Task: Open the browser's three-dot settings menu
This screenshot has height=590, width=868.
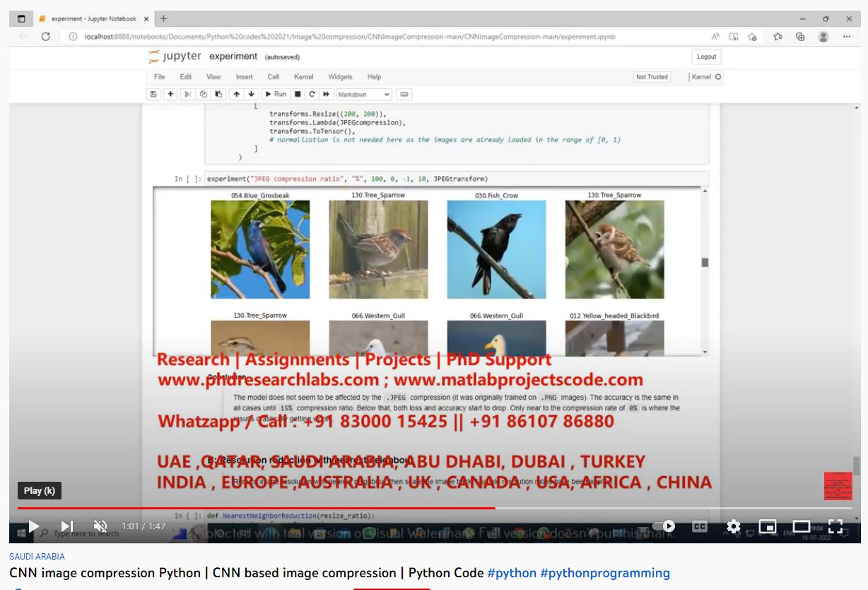Action: coord(847,37)
